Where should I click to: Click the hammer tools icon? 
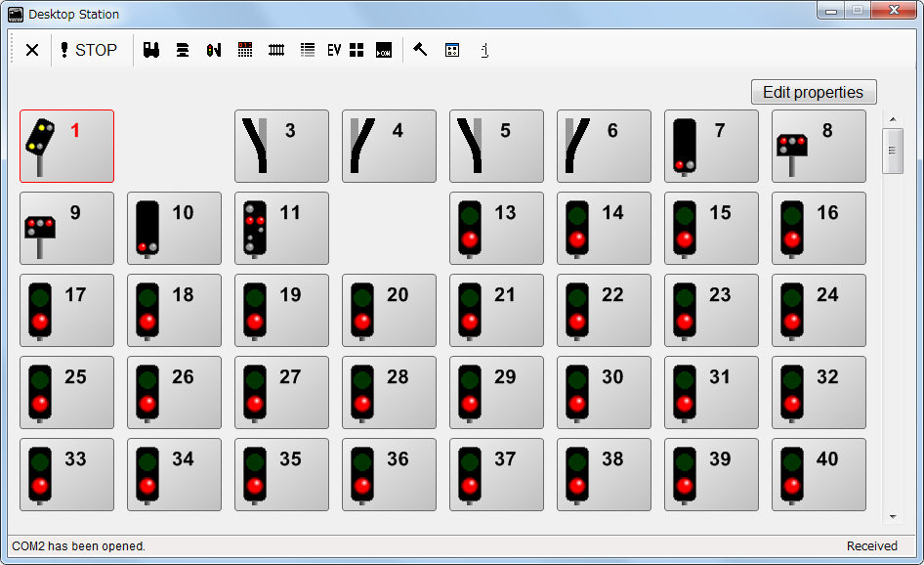[x=420, y=50]
